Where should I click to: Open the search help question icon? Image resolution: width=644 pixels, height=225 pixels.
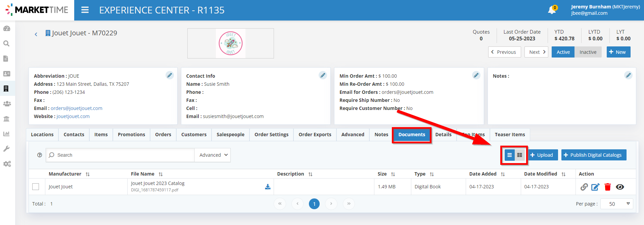pyautogui.click(x=40, y=155)
